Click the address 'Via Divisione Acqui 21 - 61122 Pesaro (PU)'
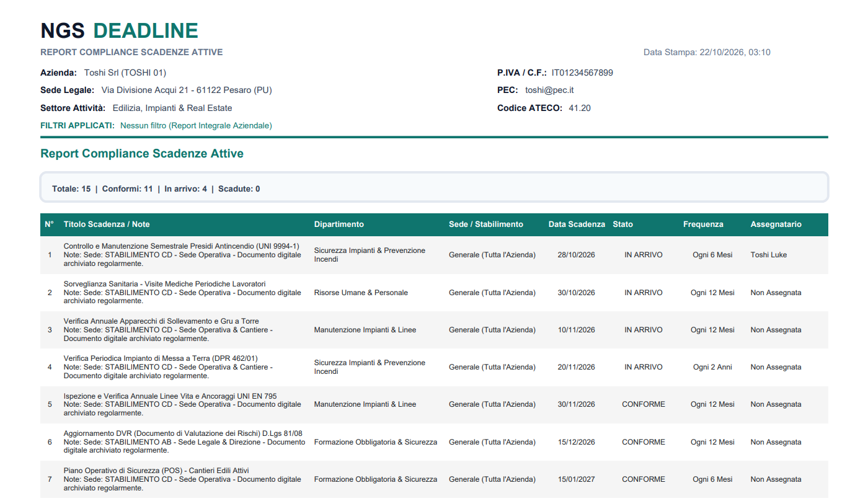Screen dimensions: 868x501 coord(187,90)
